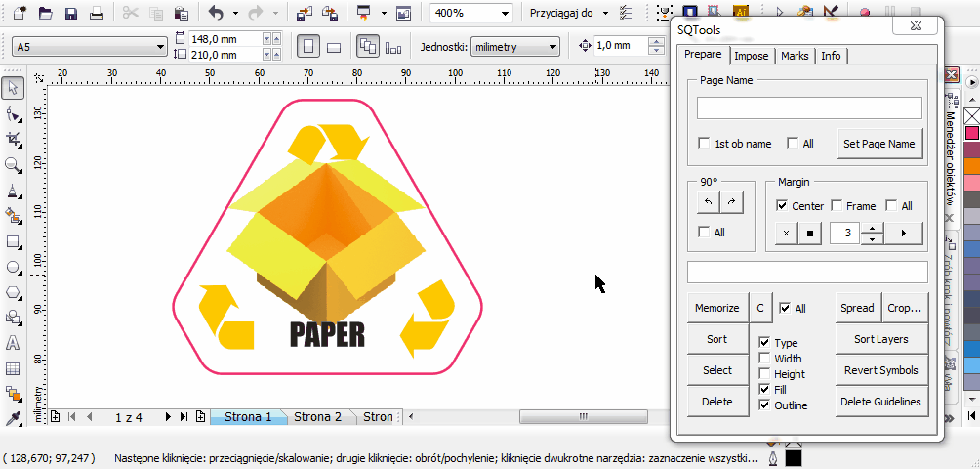Expand the Undo history dropdown arrow
The width and height of the screenshot is (980, 469).
point(235,13)
